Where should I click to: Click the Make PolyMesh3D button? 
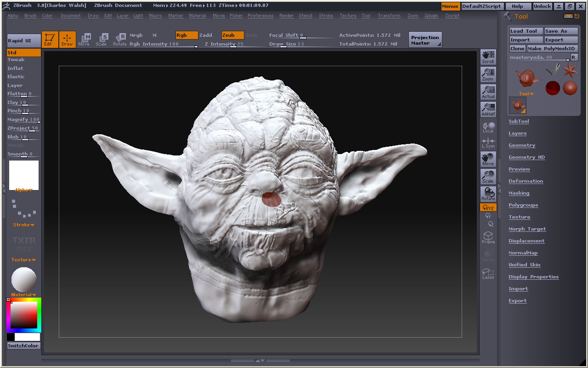tap(552, 48)
